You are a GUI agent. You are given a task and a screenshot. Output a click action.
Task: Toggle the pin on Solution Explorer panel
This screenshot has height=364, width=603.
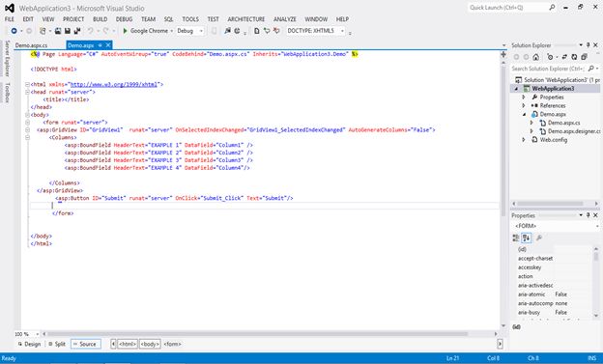[588, 45]
